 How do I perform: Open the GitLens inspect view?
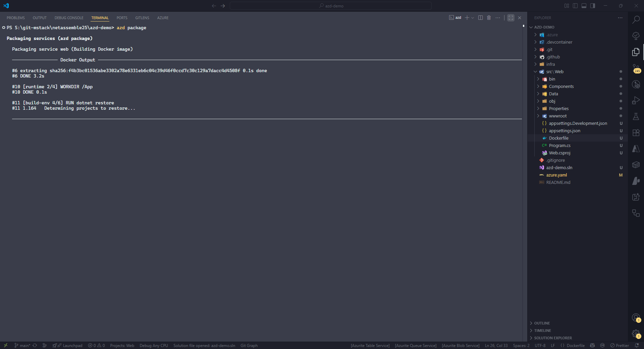pos(636,85)
